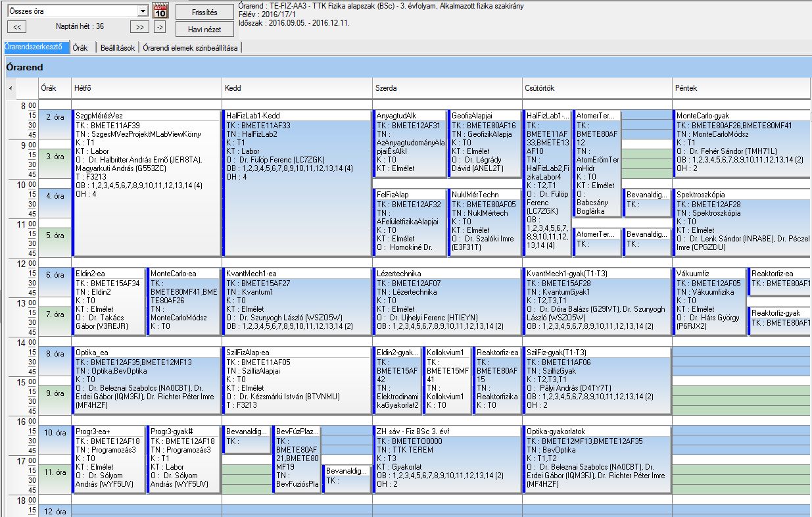Open the Órák tab

(81, 47)
